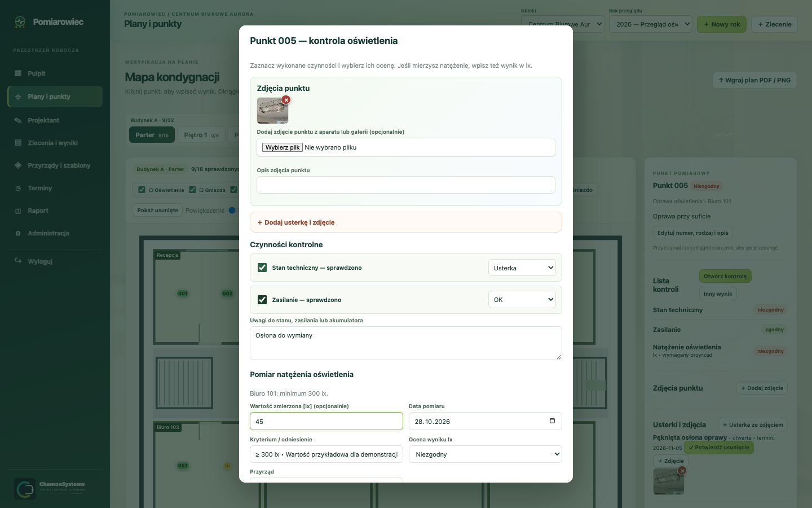Click Edytuj numer, rodzaj i opis
Image resolution: width=812 pixels, height=508 pixels.
(x=693, y=233)
